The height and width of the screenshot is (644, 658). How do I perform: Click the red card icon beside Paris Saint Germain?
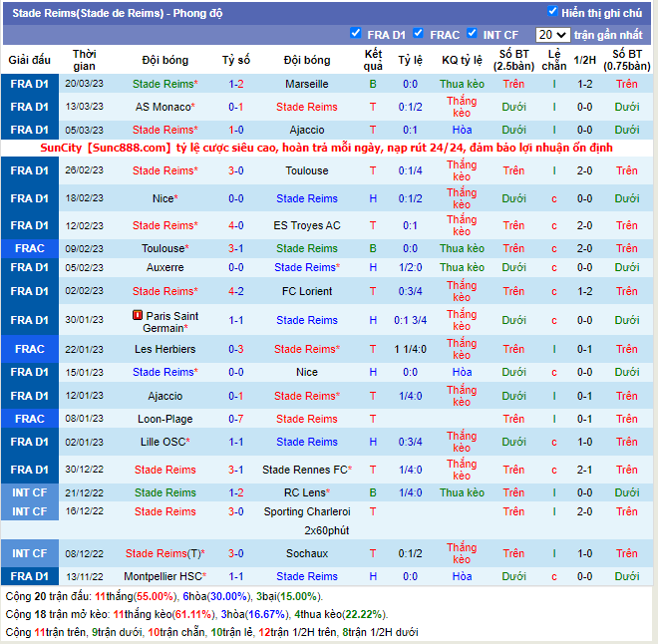pos(137,315)
